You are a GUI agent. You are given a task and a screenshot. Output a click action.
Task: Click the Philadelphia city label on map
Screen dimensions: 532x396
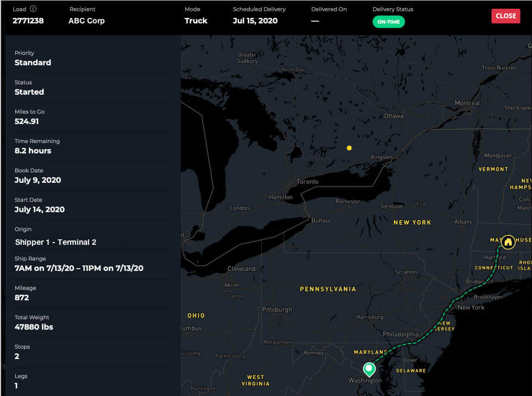point(400,335)
